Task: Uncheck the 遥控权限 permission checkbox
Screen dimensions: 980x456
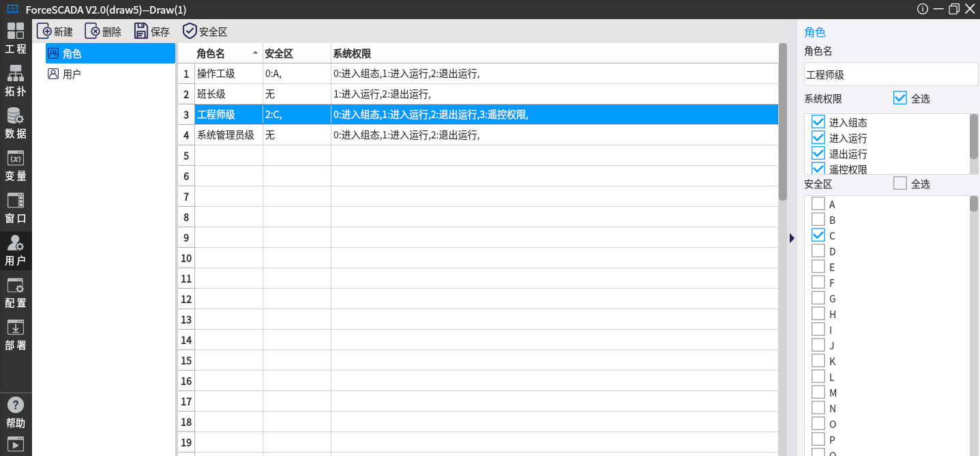Action: (818, 169)
